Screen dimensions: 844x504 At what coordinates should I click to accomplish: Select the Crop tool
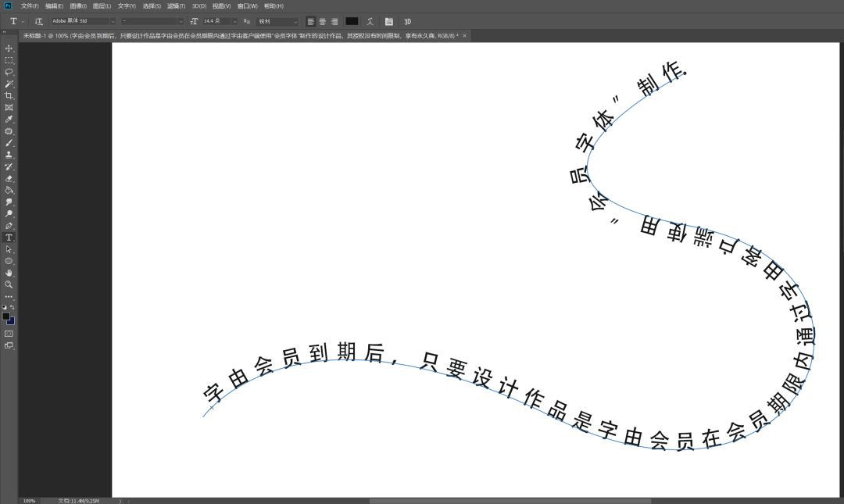(x=9, y=95)
